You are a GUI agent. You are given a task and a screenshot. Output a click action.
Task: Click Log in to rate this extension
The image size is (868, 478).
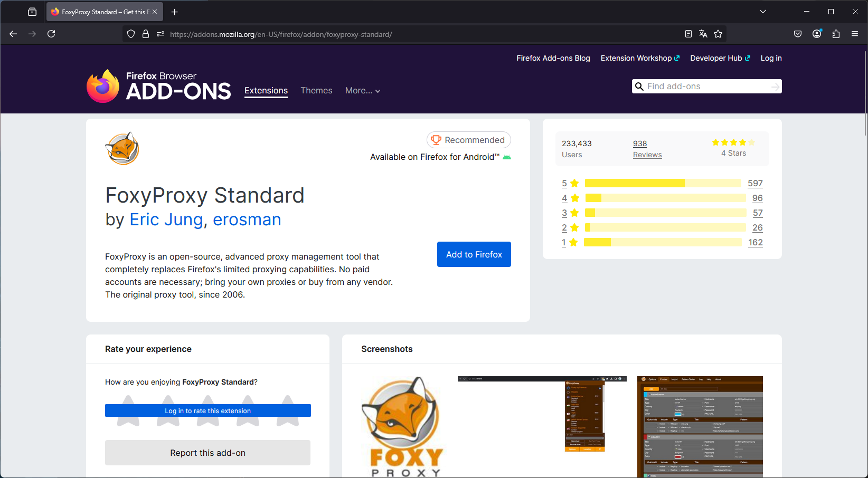point(208,410)
